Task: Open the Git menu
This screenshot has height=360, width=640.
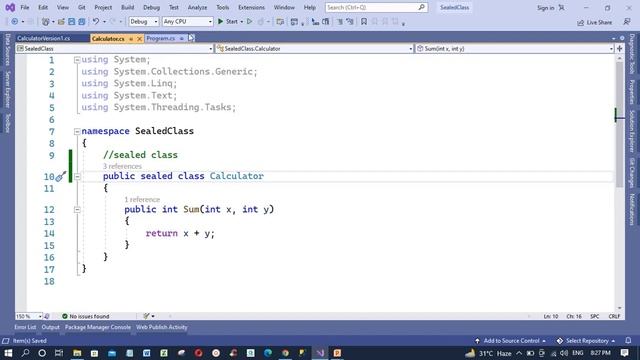Action: coord(82,7)
